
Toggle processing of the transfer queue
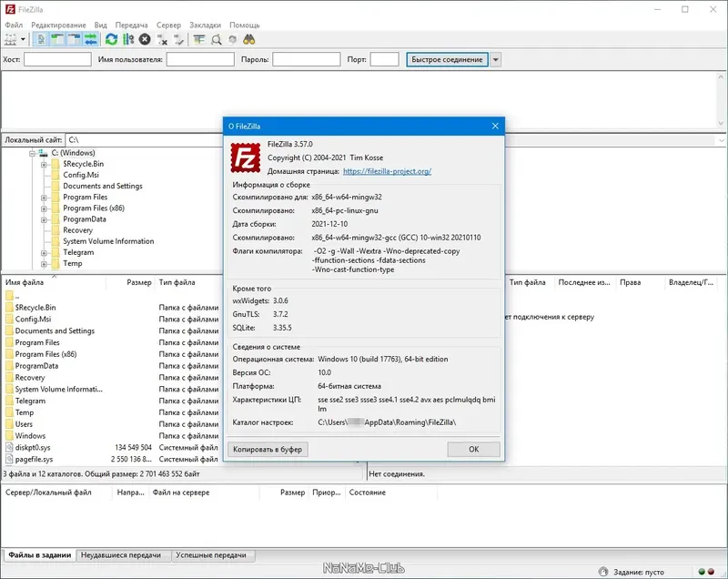click(x=128, y=40)
